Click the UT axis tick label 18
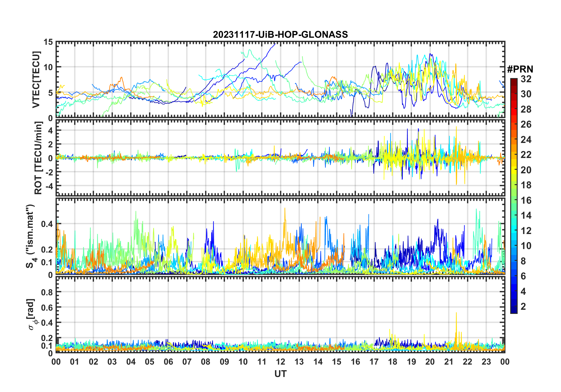 pos(393,362)
